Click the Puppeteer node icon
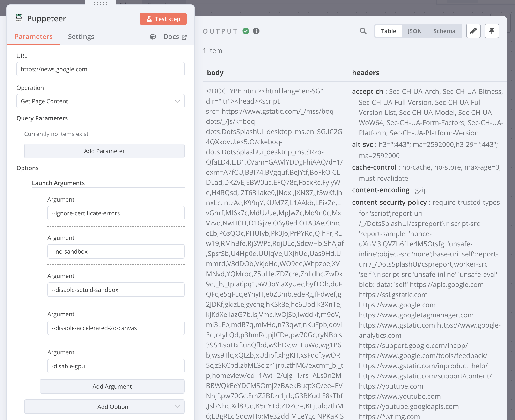The image size is (515, 420). point(19,18)
